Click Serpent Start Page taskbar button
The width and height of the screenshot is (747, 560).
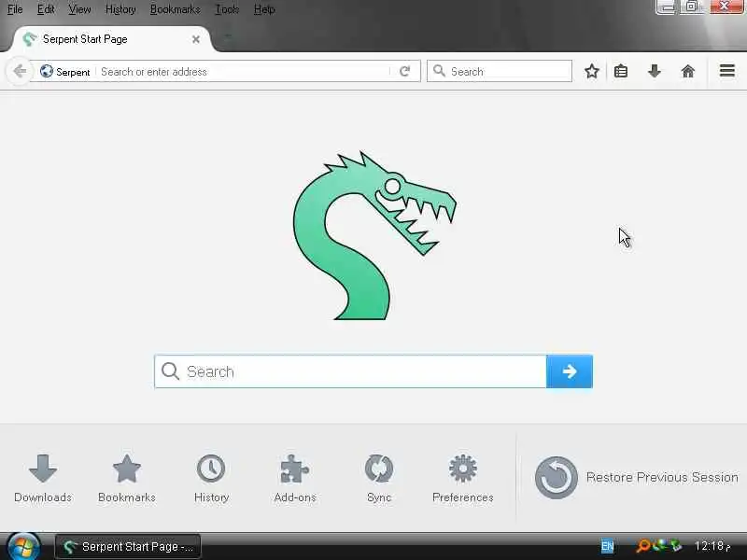(x=128, y=547)
